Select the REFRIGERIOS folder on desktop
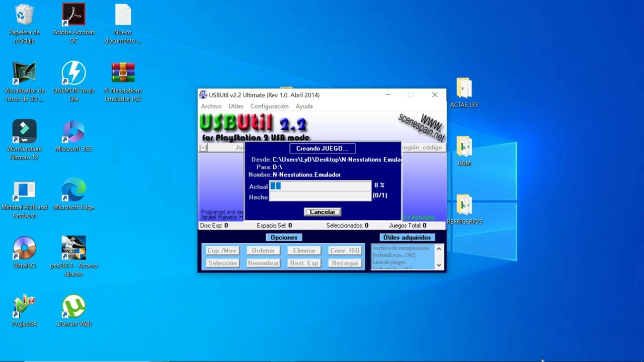 click(464, 210)
